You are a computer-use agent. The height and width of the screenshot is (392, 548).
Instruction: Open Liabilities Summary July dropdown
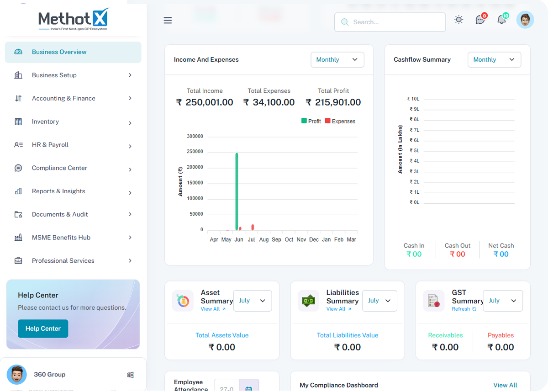379,301
